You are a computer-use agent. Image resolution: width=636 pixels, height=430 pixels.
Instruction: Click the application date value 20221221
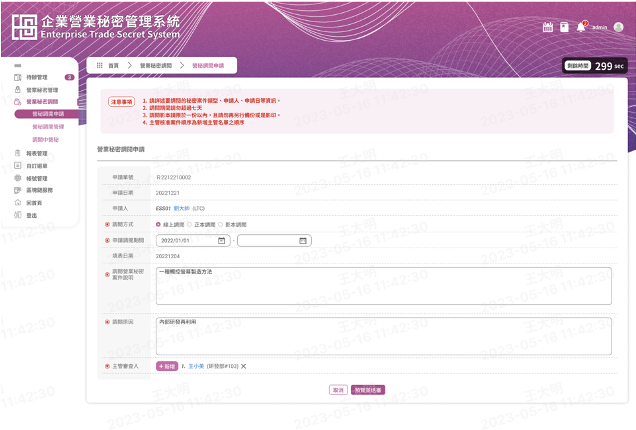(168, 193)
